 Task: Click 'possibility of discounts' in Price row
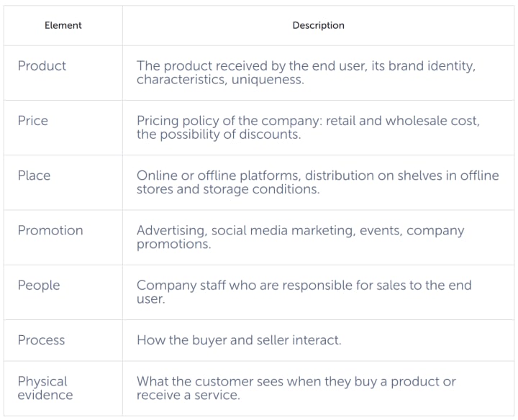pyautogui.click(x=230, y=134)
